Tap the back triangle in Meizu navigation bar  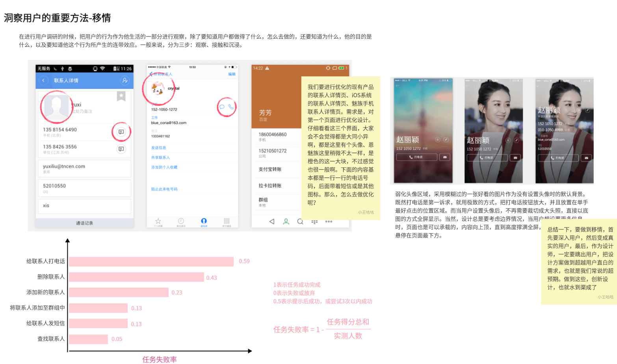pyautogui.click(x=272, y=222)
